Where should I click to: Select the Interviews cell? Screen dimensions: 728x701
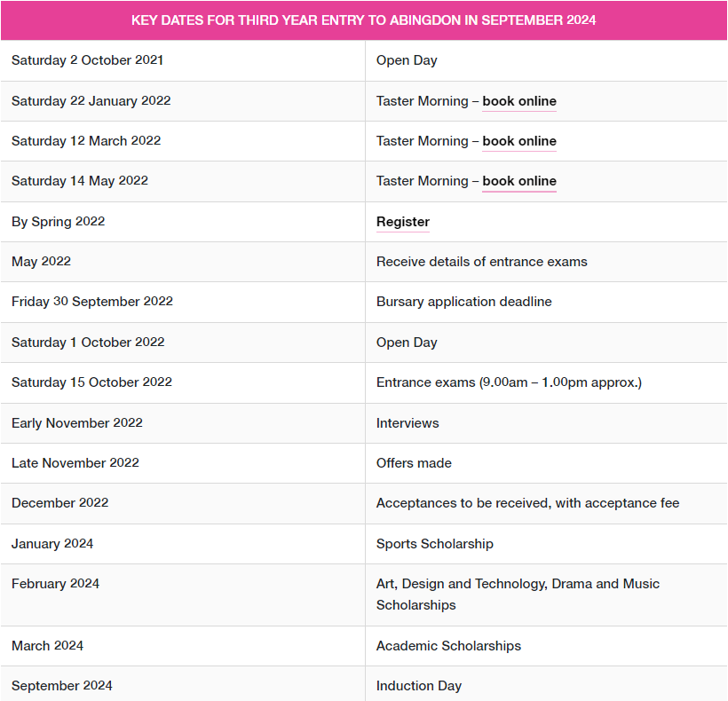click(546, 423)
